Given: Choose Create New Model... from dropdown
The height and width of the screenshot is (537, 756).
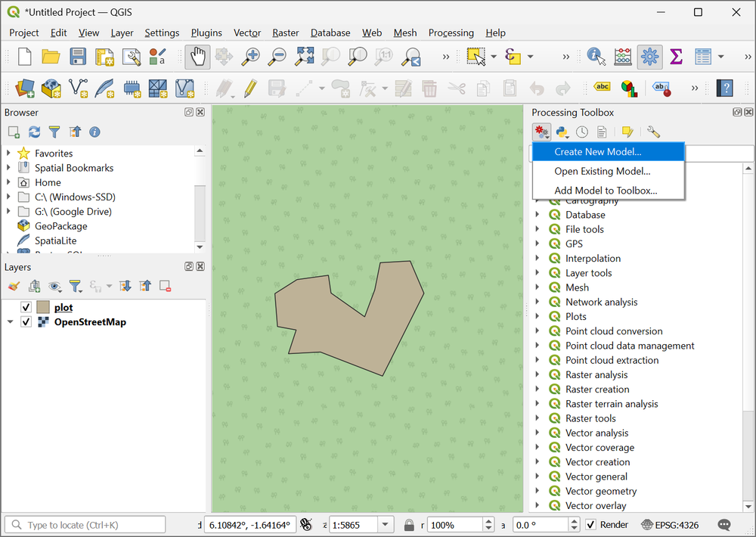Looking at the screenshot, I should click(609, 151).
